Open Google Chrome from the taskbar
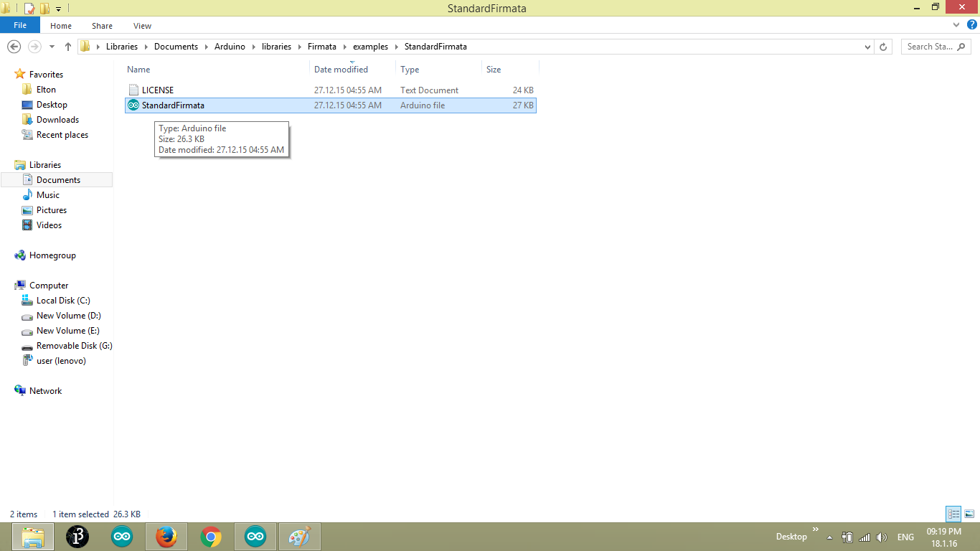This screenshot has width=980, height=551. [211, 537]
